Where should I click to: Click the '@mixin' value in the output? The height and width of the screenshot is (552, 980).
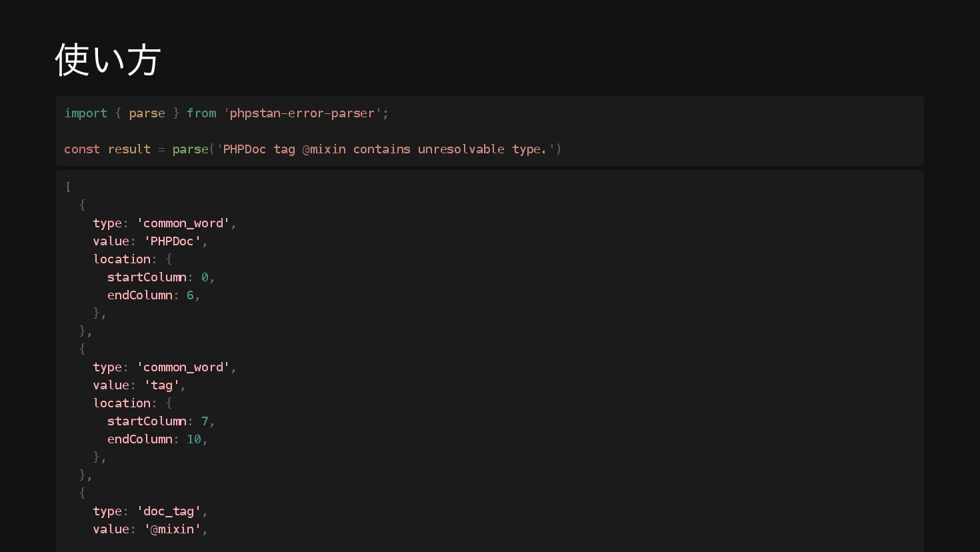point(173,529)
